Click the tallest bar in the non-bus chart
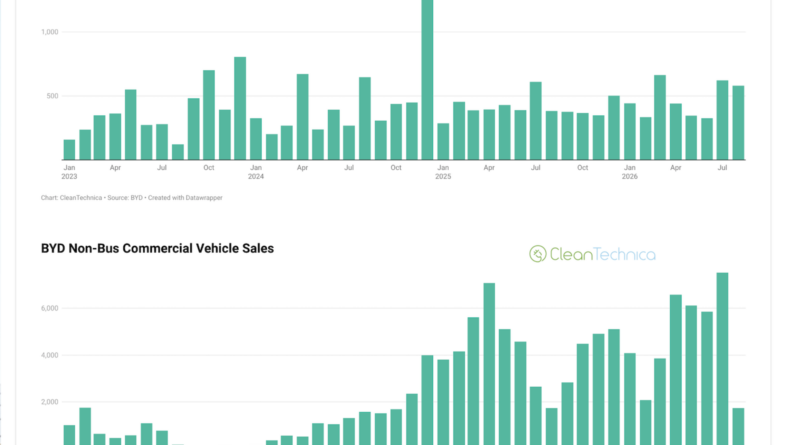The image size is (800, 445). coord(722,359)
